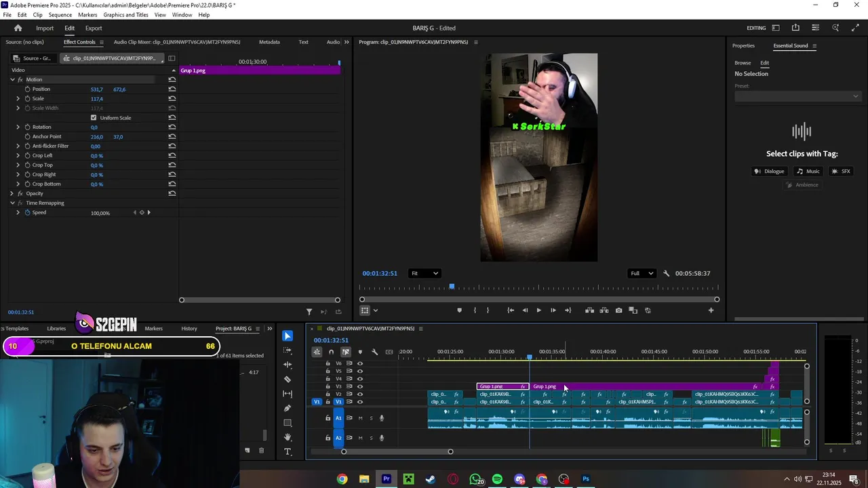868x488 pixels.
Task: Toggle Position animation stopwatch
Action: click(x=27, y=89)
